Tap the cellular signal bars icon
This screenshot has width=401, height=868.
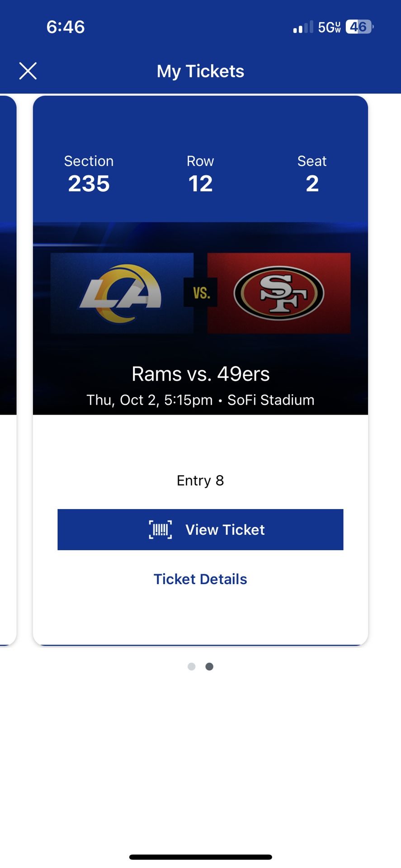coord(303,28)
